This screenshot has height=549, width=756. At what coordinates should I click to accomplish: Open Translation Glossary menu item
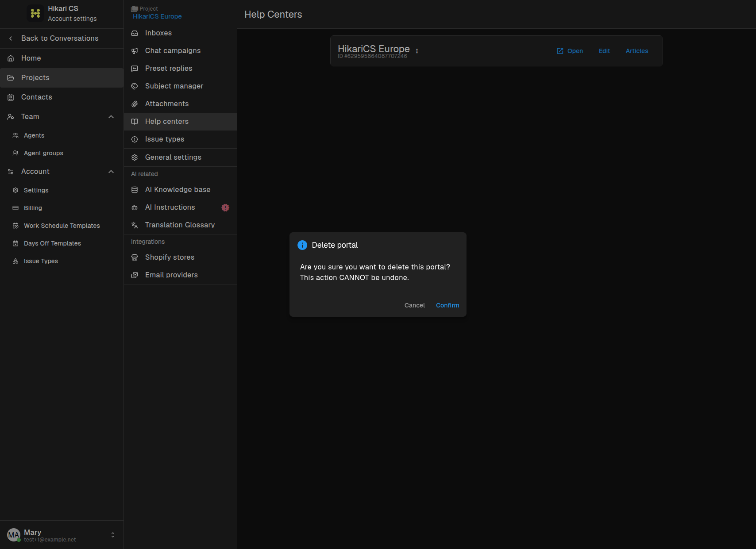pyautogui.click(x=180, y=225)
